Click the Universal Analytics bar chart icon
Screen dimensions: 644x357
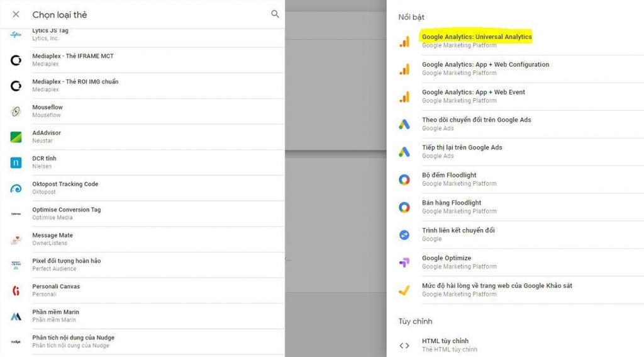click(404, 41)
